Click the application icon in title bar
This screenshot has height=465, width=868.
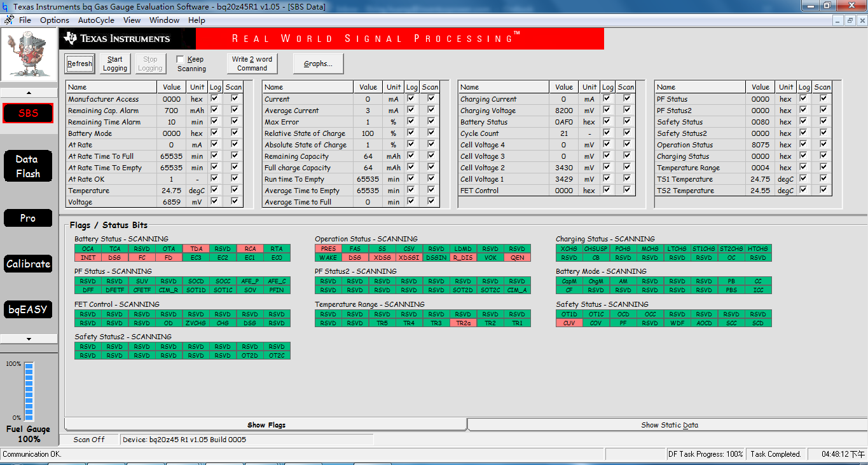coord(6,6)
